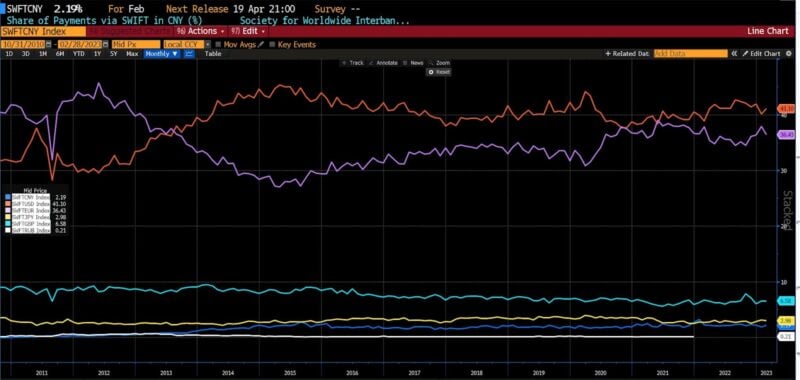Click the pencil icon next to Mov Avgs

tap(261, 44)
